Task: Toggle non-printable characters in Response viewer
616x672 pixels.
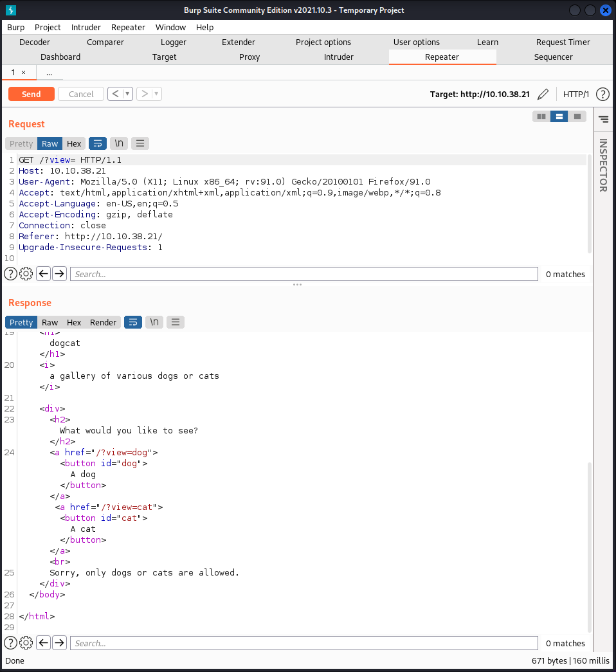Action: [154, 322]
